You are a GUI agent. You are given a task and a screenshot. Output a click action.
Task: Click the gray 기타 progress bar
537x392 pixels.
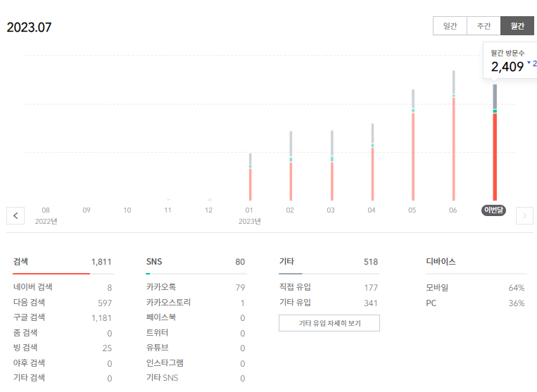coord(291,274)
